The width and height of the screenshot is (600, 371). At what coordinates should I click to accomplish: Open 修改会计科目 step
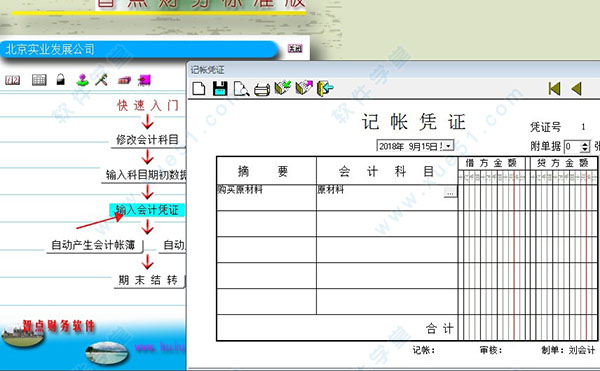pos(148,140)
